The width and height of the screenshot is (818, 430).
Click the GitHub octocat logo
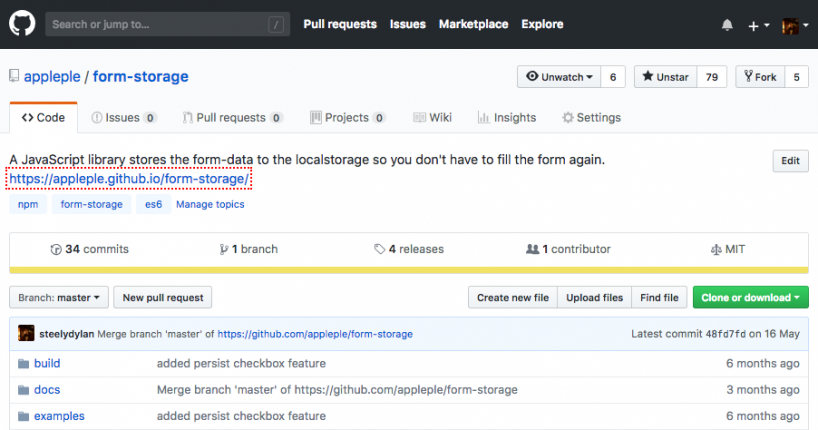pyautogui.click(x=22, y=24)
